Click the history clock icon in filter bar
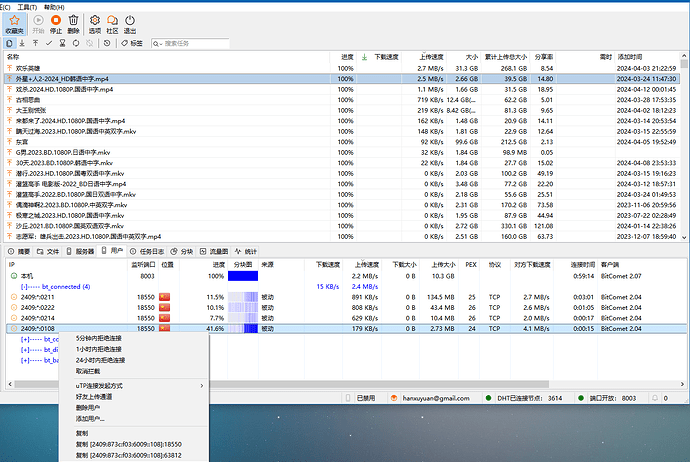 click(x=107, y=43)
